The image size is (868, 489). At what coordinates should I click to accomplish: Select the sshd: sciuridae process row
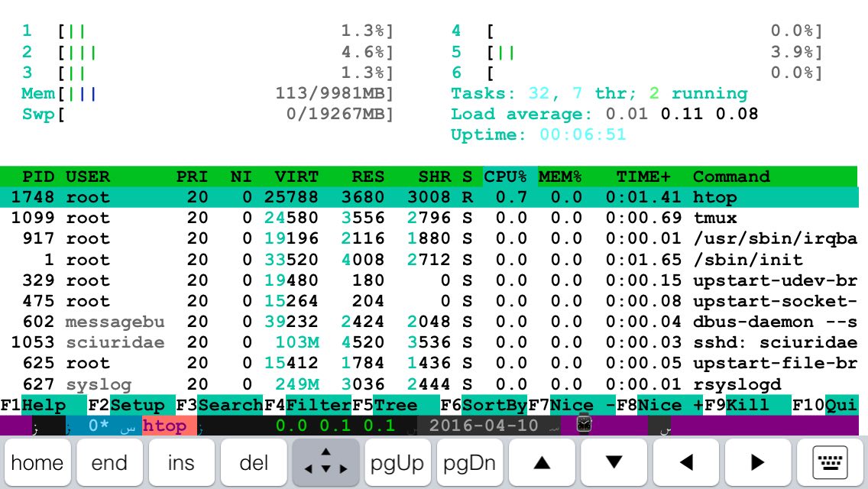[x=429, y=343]
